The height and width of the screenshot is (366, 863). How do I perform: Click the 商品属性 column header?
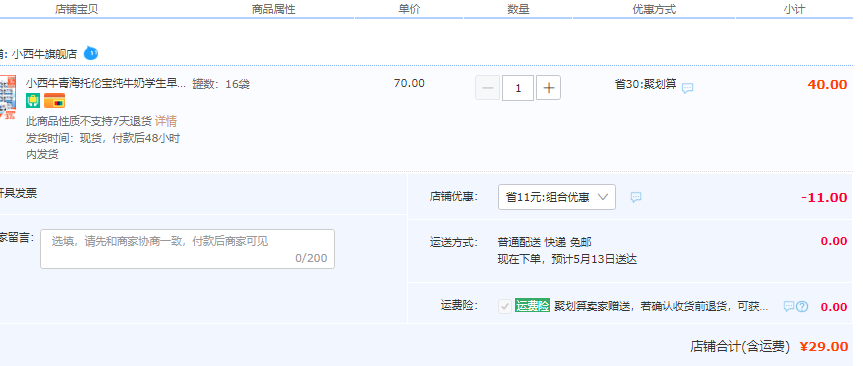274,9
